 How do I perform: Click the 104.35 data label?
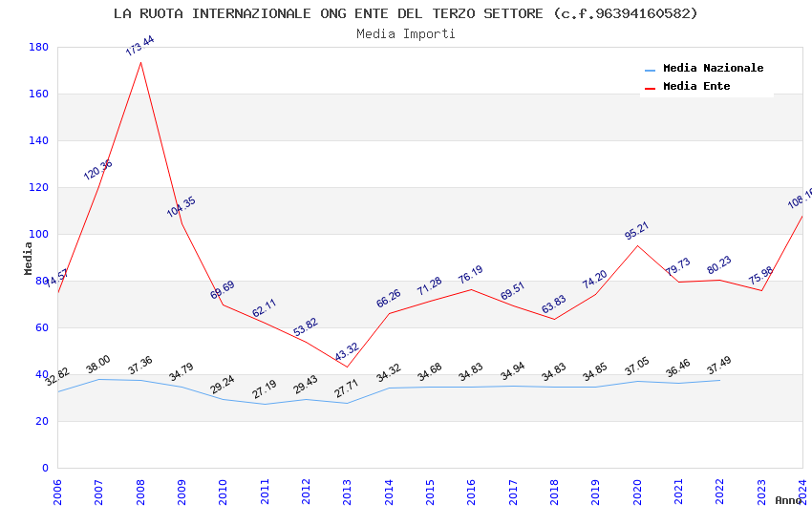tap(182, 207)
